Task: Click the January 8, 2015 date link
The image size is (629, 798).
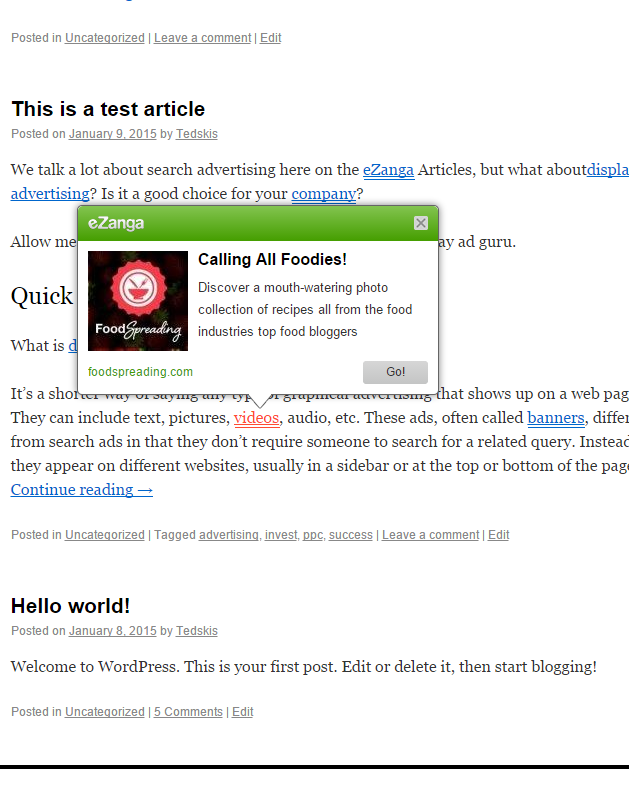Action: tap(112, 631)
